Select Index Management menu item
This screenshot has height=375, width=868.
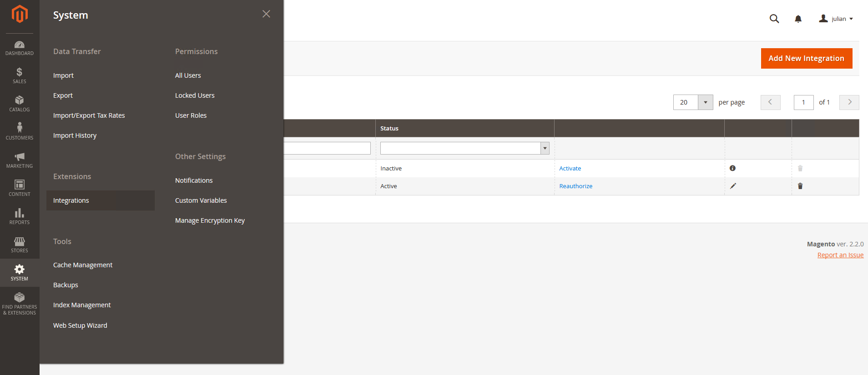pyautogui.click(x=82, y=305)
